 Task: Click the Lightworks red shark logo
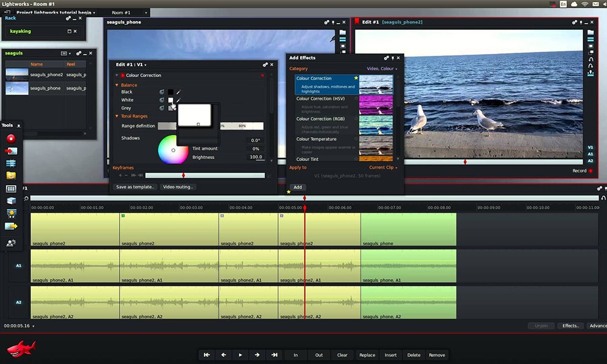21,348
